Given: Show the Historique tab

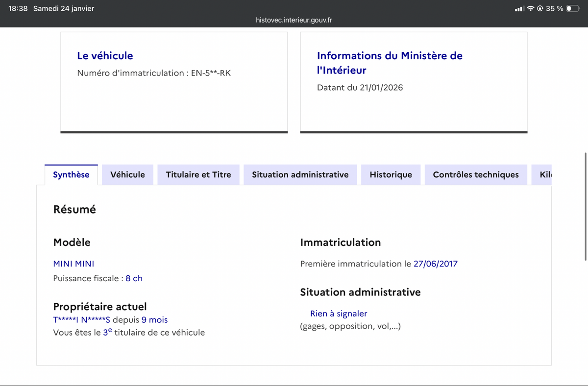Looking at the screenshot, I should click(391, 175).
